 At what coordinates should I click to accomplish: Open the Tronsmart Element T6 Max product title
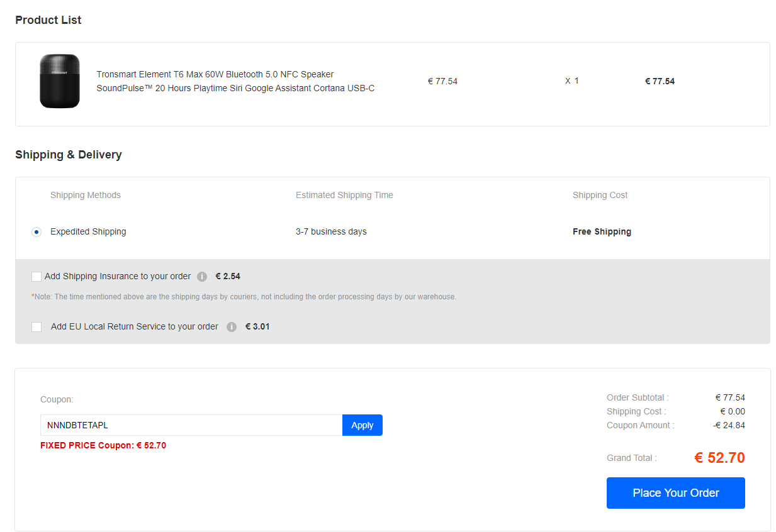point(235,81)
